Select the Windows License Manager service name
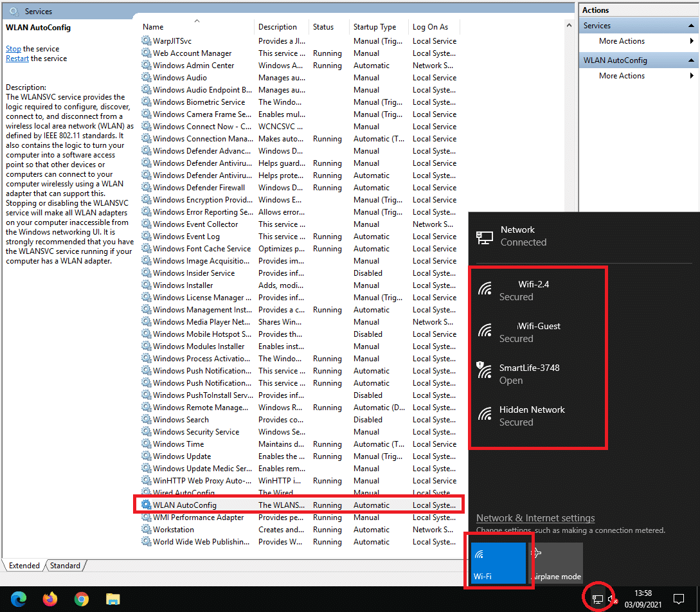The width and height of the screenshot is (700, 612). click(202, 297)
